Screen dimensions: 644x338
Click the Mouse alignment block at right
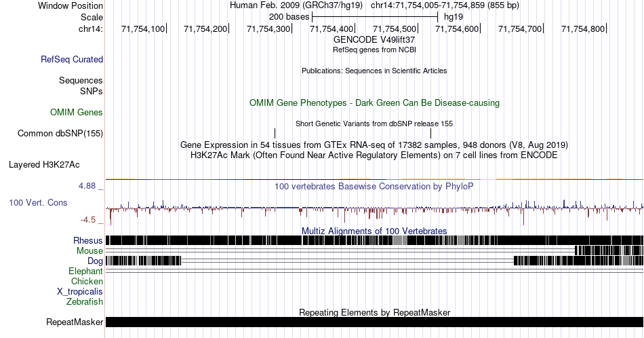pyautogui.click(x=609, y=250)
